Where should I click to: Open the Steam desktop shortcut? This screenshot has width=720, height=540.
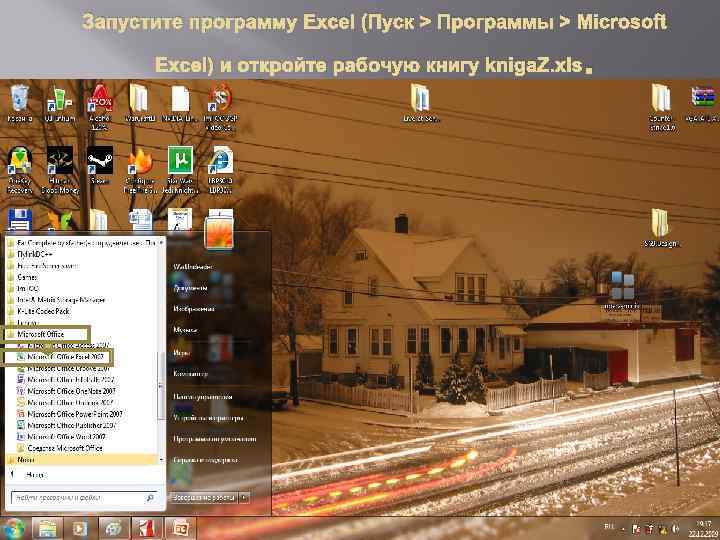coord(100,165)
